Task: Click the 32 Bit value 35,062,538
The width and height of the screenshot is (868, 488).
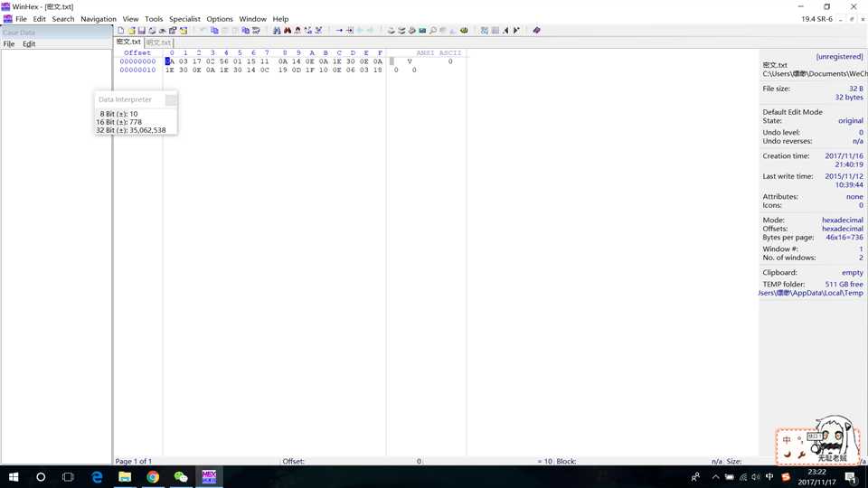Action: (x=147, y=130)
